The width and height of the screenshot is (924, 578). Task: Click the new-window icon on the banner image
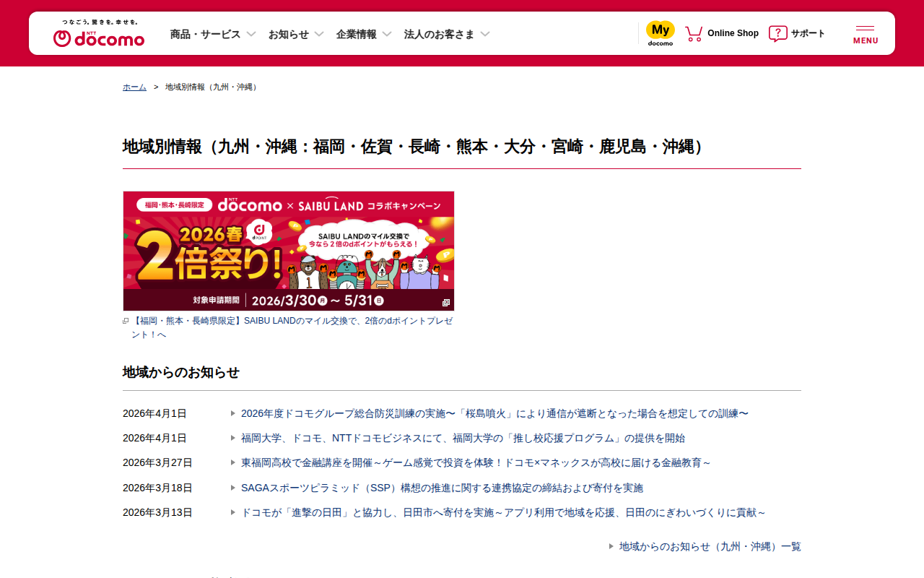(446, 303)
